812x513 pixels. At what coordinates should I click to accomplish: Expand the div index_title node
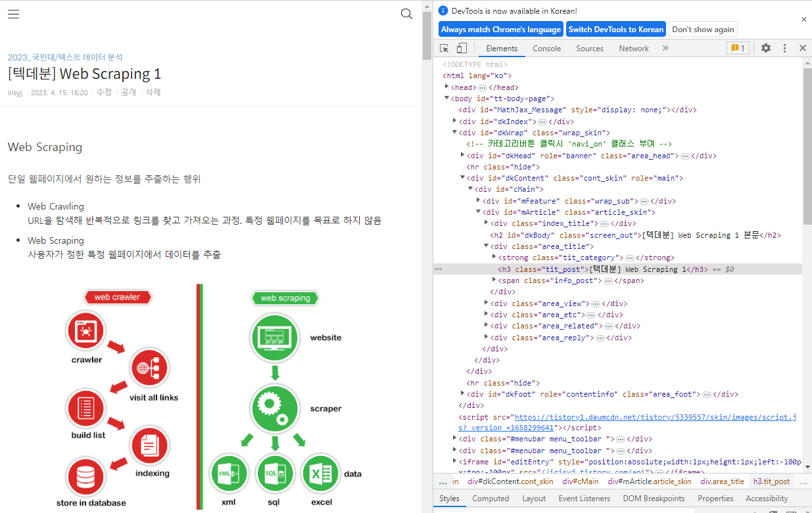tap(487, 223)
